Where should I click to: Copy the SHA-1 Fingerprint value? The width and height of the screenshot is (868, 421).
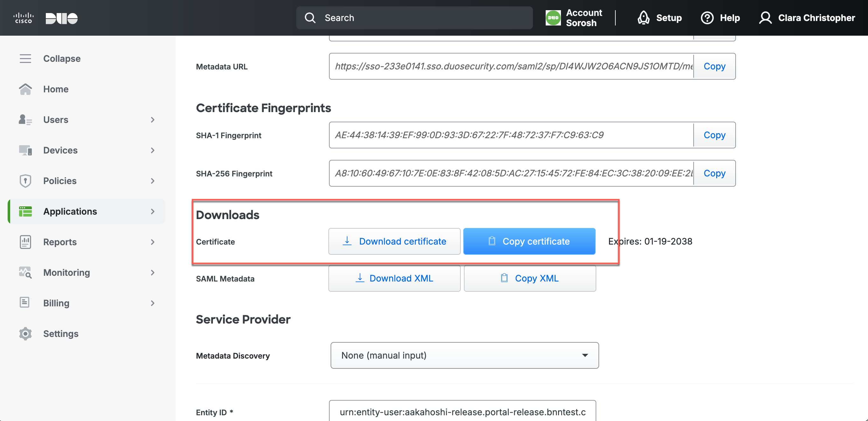[714, 135]
